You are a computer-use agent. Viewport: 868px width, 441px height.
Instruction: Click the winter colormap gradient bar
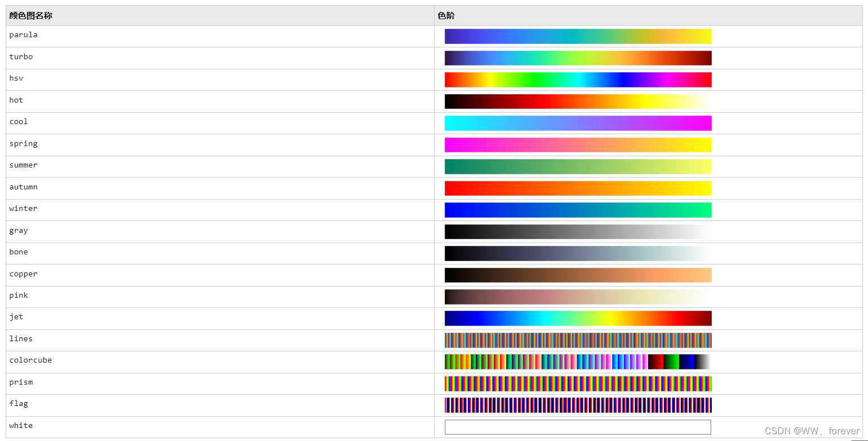coord(578,210)
